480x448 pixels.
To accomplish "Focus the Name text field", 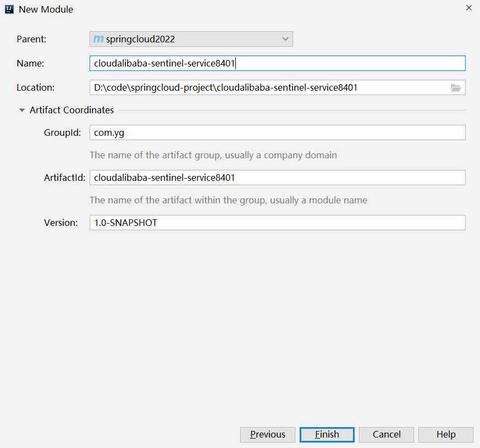I will click(x=277, y=63).
